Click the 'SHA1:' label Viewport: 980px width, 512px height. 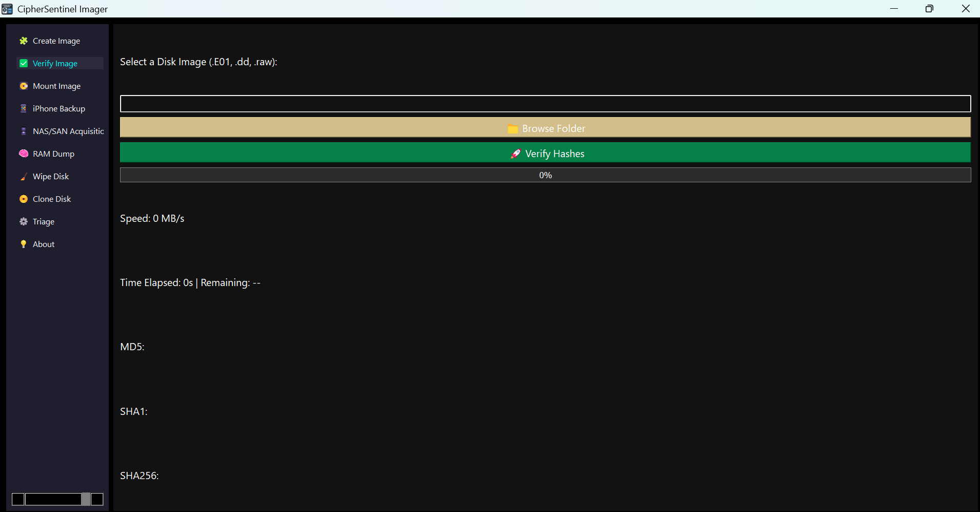(x=134, y=411)
